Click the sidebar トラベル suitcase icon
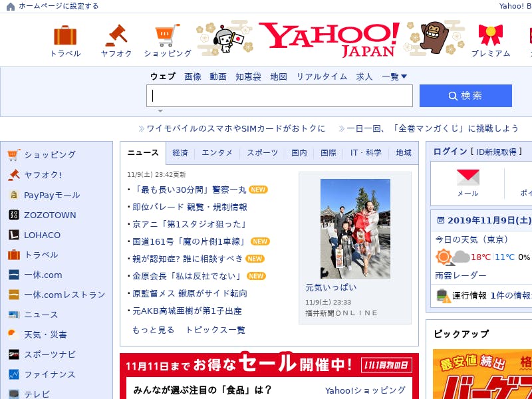 (x=13, y=255)
